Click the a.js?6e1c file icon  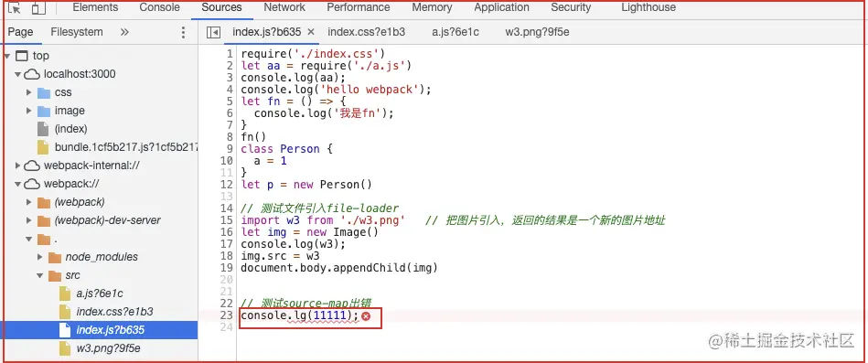pyautogui.click(x=65, y=294)
